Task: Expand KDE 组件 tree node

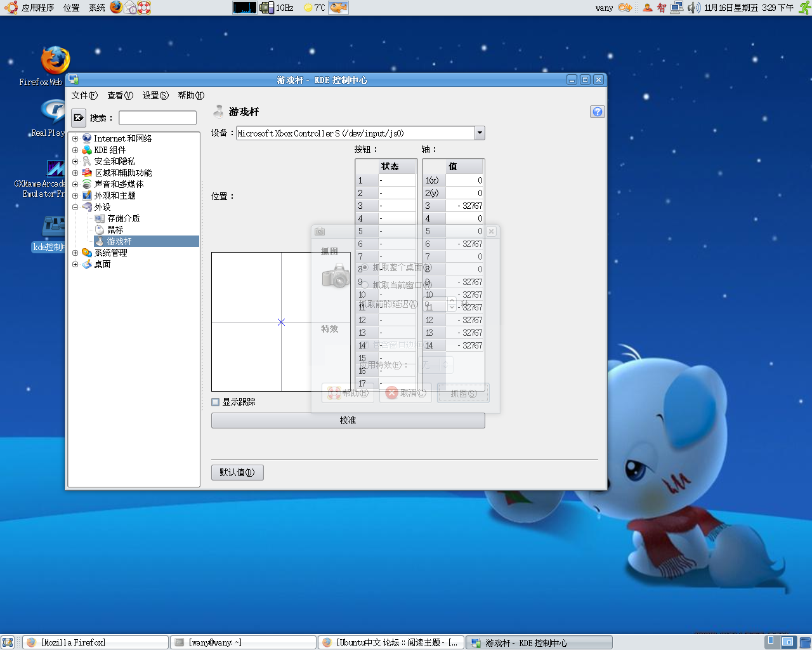Action: [75, 150]
